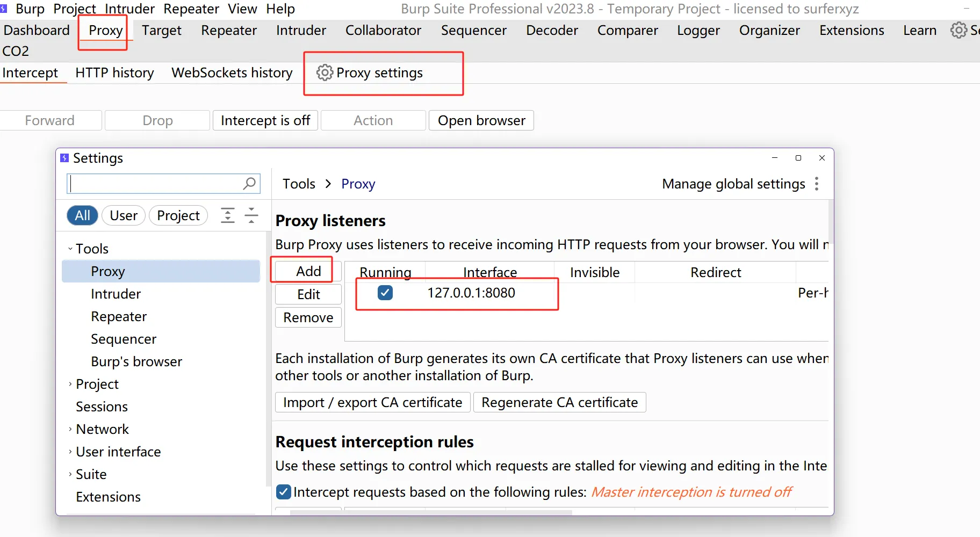Minimize the Settings dialog window
The image size is (980, 537).
click(x=775, y=158)
